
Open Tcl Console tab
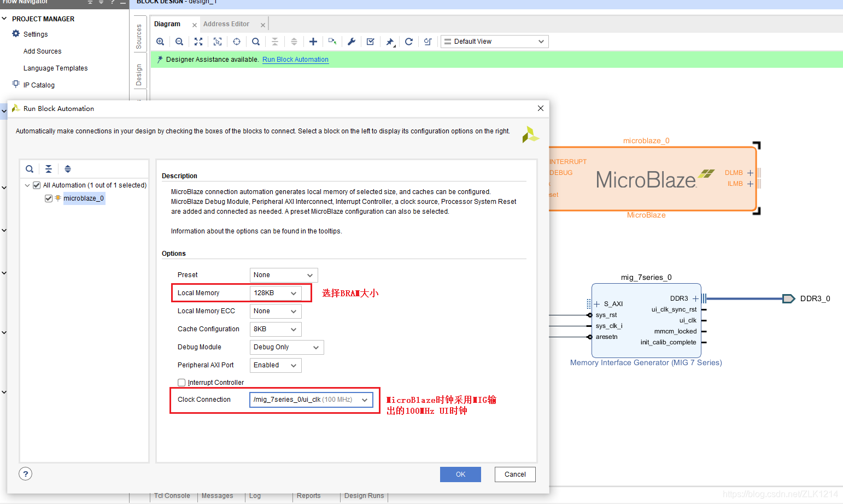[172, 496]
